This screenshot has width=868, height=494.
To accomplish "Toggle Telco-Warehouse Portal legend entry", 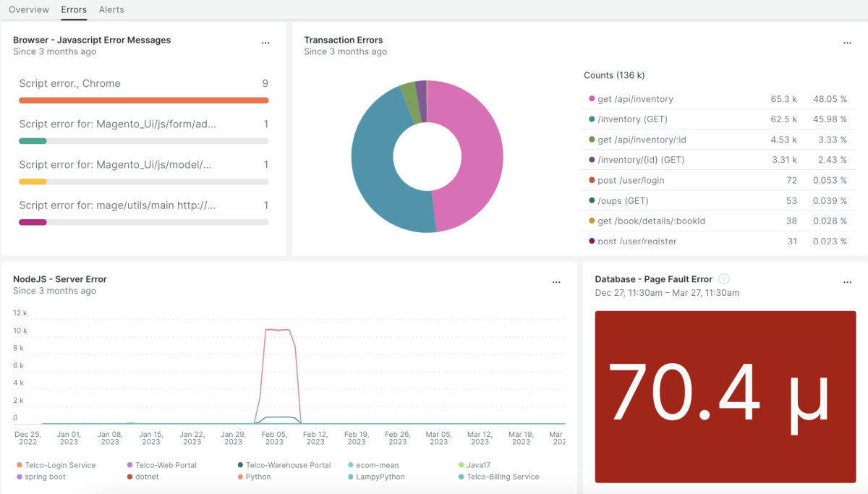I will point(288,465).
